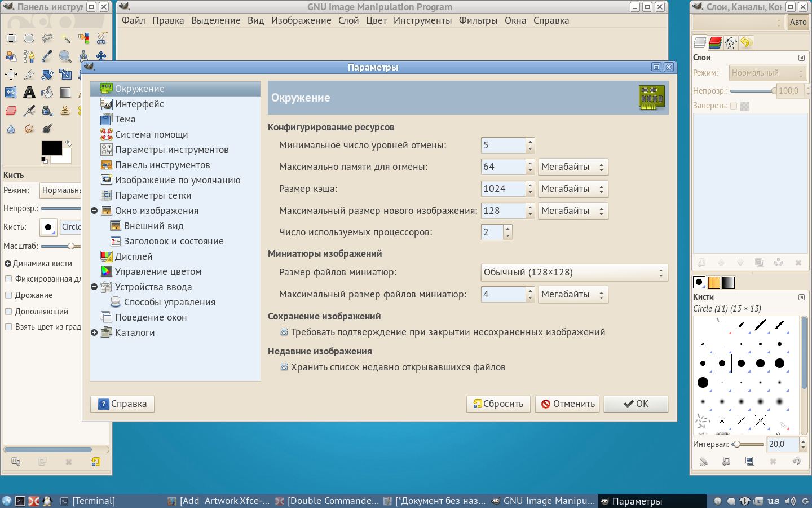This screenshot has width=812, height=508.
Task: Select the Scissors Select tool
Action: click(101, 38)
